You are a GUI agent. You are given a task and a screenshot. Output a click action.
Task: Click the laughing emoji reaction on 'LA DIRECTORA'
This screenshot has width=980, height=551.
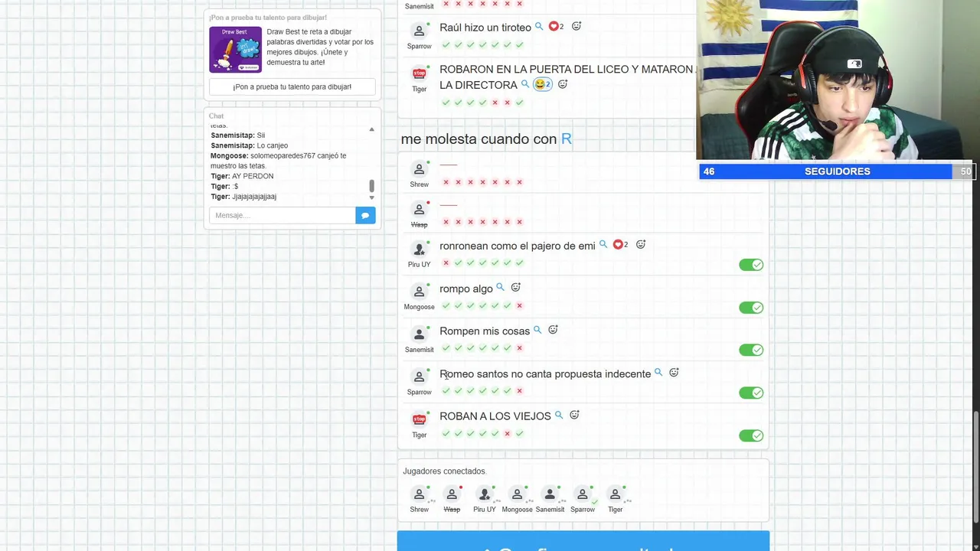(542, 84)
